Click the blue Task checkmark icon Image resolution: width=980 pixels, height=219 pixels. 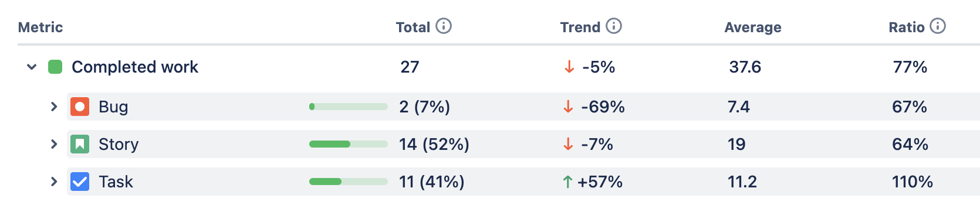[x=80, y=182]
